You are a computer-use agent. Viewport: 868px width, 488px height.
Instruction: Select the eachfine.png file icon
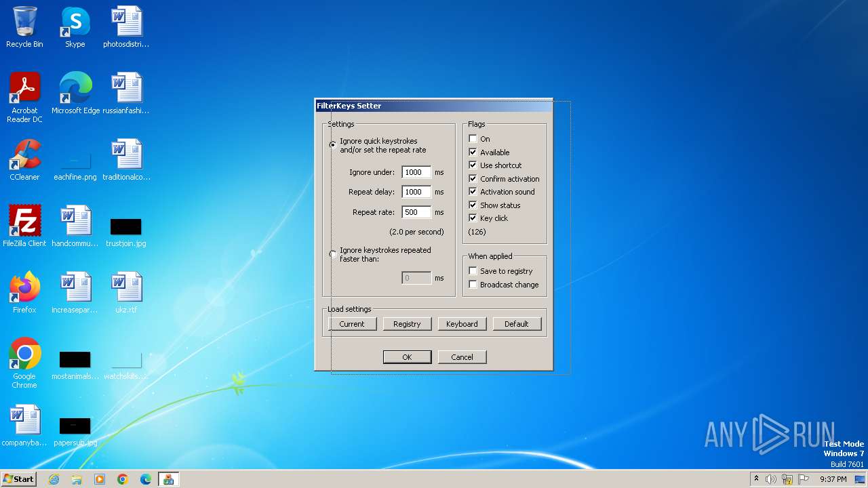pyautogui.click(x=75, y=165)
